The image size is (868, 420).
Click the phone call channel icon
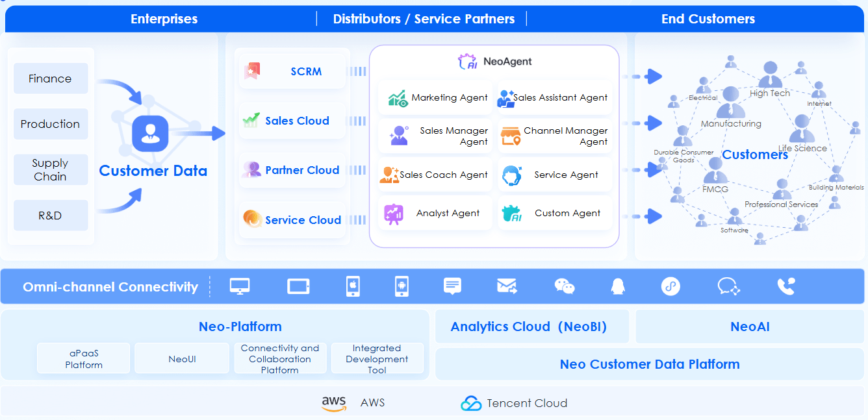click(786, 286)
